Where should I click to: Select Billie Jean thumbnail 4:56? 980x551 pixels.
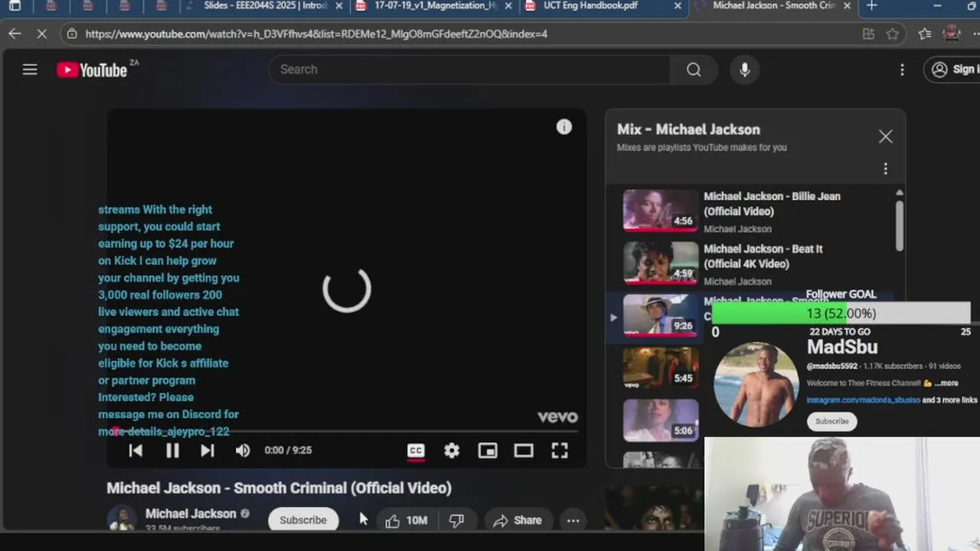tap(661, 210)
